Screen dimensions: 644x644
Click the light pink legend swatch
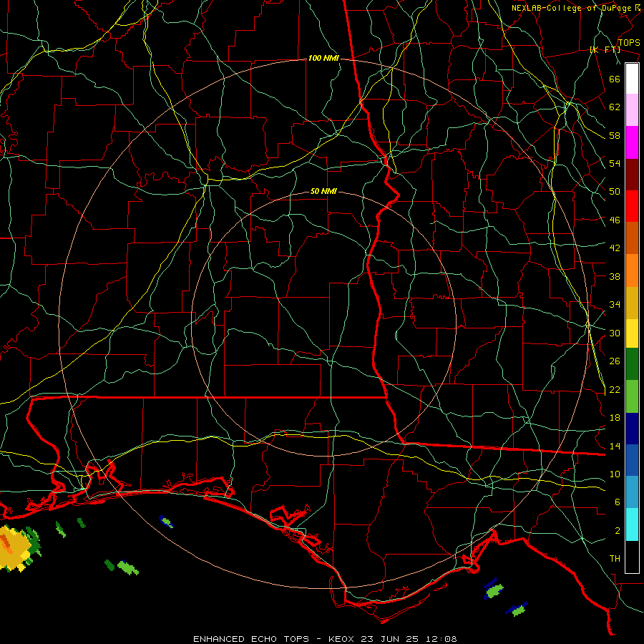pos(632,110)
